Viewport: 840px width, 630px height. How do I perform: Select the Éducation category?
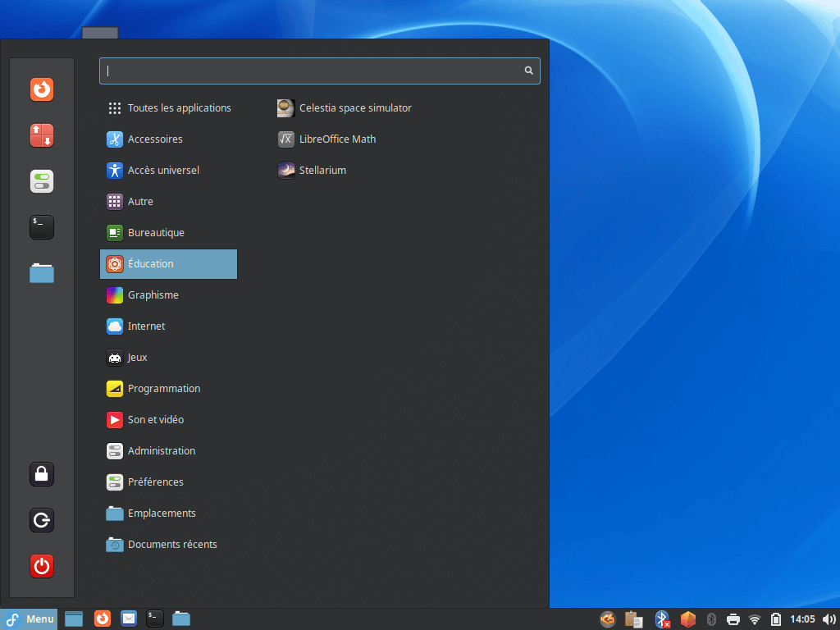point(169,264)
